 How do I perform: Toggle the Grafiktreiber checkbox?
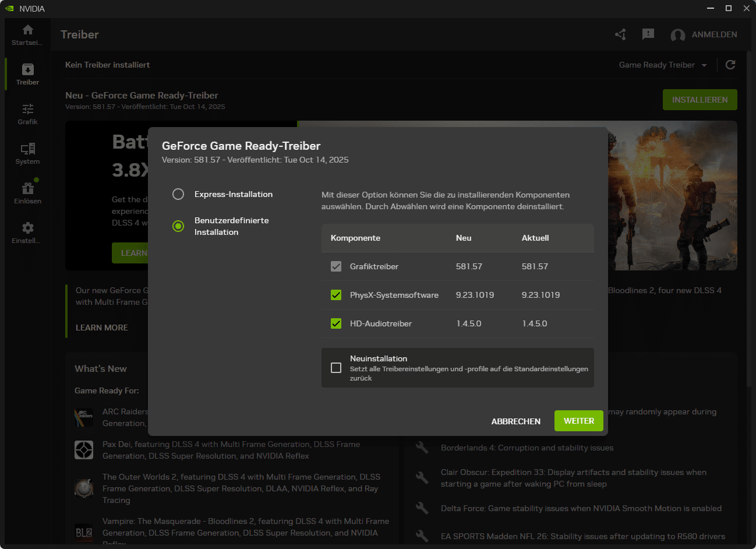point(336,266)
